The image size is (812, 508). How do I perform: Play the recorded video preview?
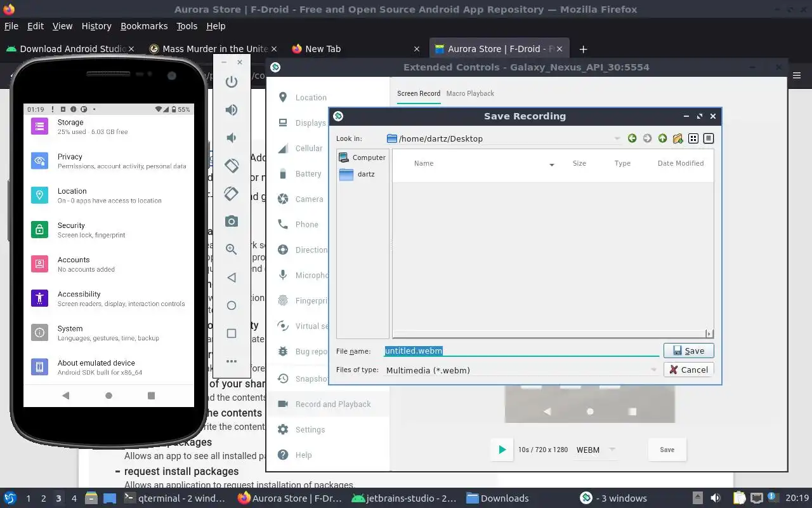pyautogui.click(x=502, y=450)
